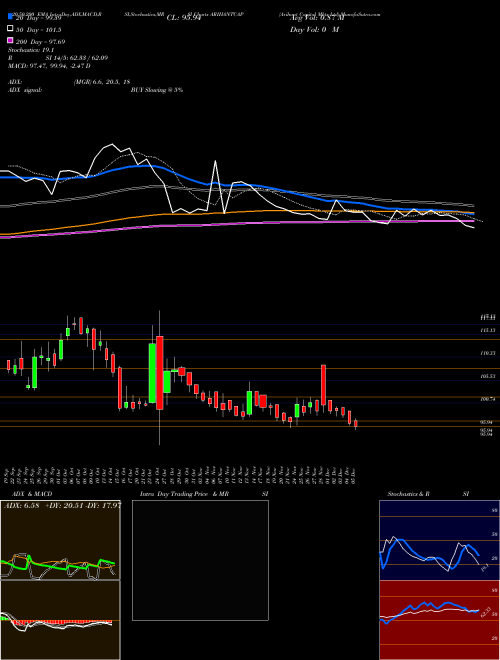Click the '19.1' value on the Stochastics chart
500x660 pixels.
(484, 568)
